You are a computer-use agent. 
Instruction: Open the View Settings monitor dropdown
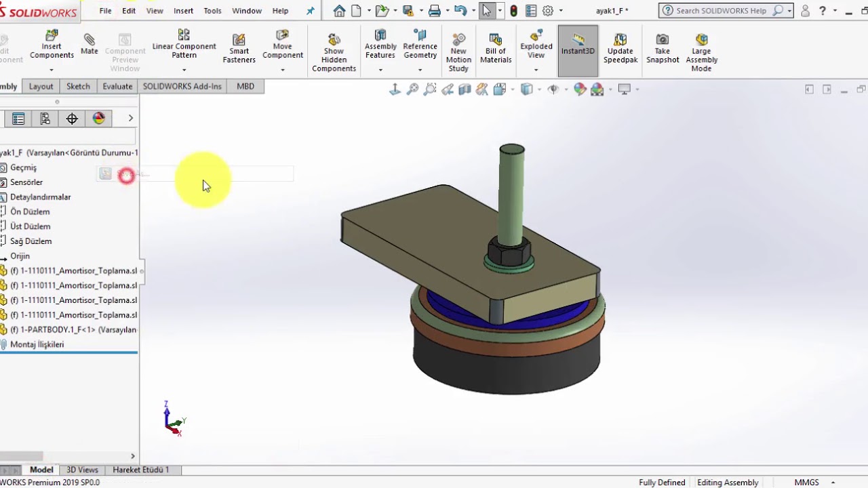(637, 89)
